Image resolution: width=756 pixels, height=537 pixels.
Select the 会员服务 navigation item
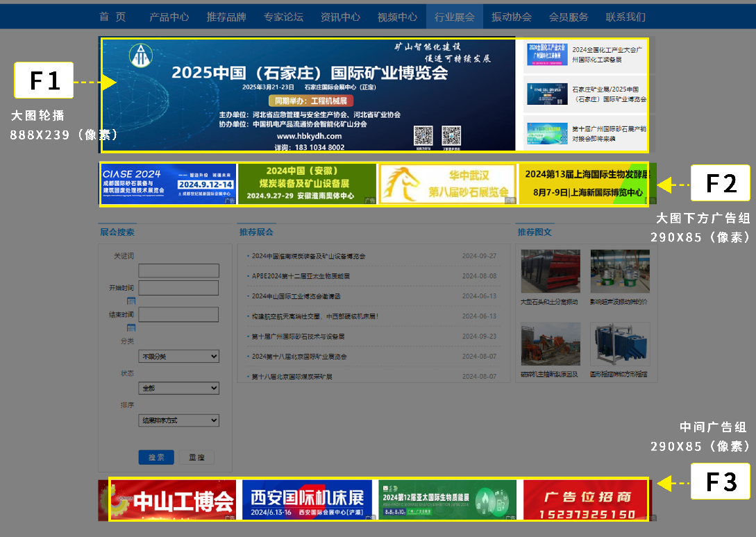tap(568, 17)
